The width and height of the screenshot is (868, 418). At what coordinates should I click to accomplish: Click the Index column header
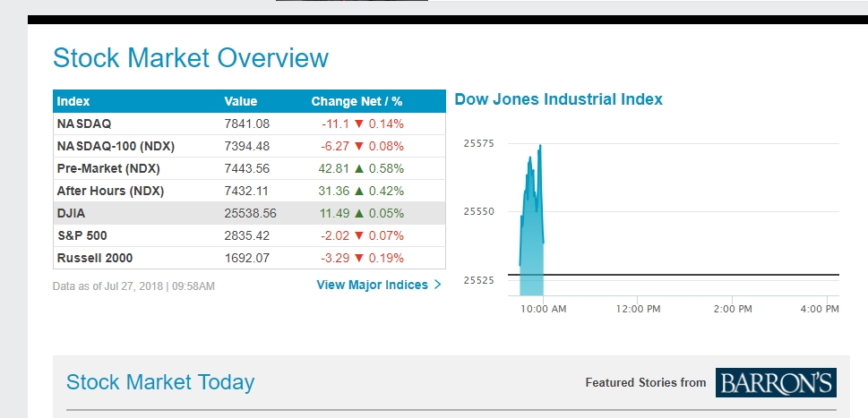tap(73, 101)
